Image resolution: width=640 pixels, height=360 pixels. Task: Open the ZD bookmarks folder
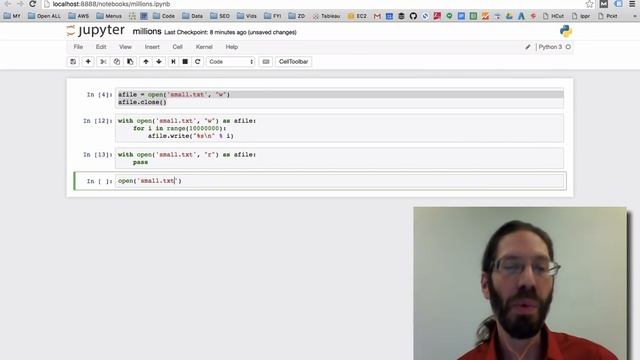pyautogui.click(x=297, y=16)
